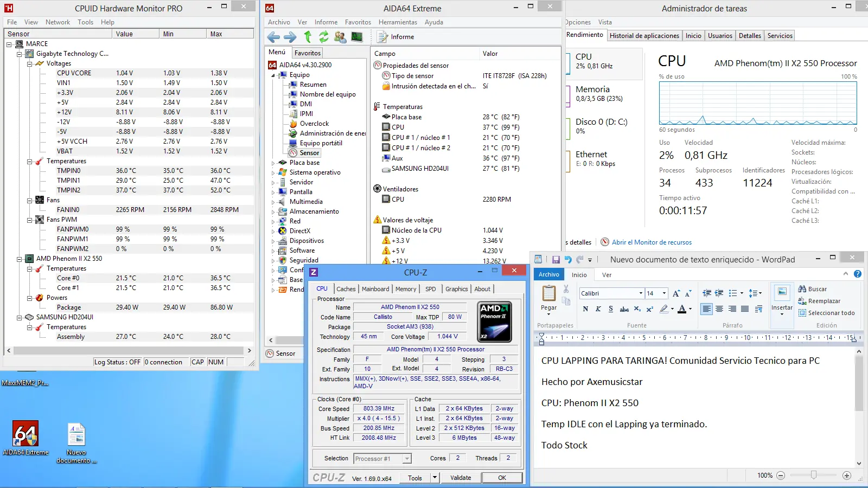Click Buscar in WordPad Edición group
Image resolution: width=868 pixels, height=488 pixels.
813,289
